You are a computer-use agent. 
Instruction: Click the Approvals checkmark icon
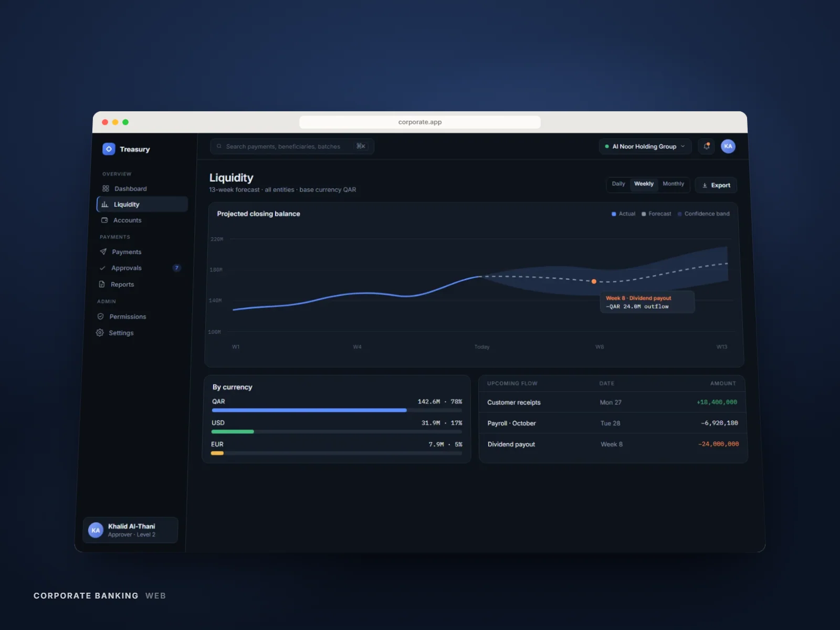[x=102, y=268]
